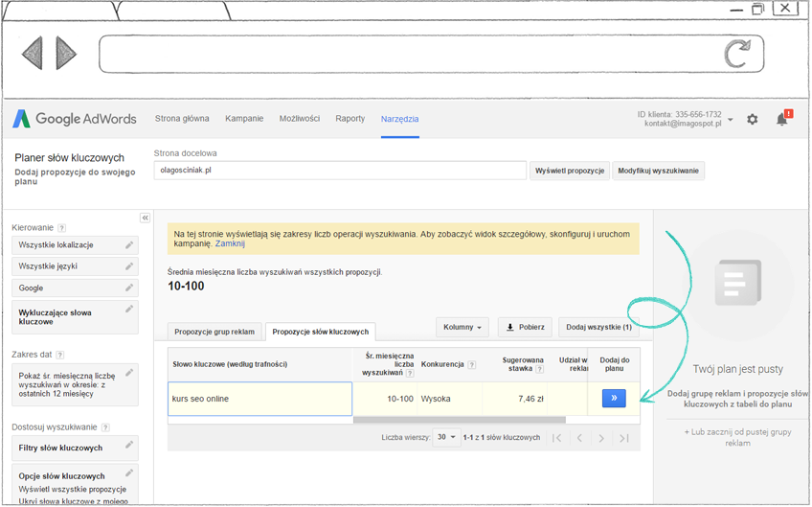812x507 pixels.
Task: Open the settings gear icon
Action: pos(752,119)
